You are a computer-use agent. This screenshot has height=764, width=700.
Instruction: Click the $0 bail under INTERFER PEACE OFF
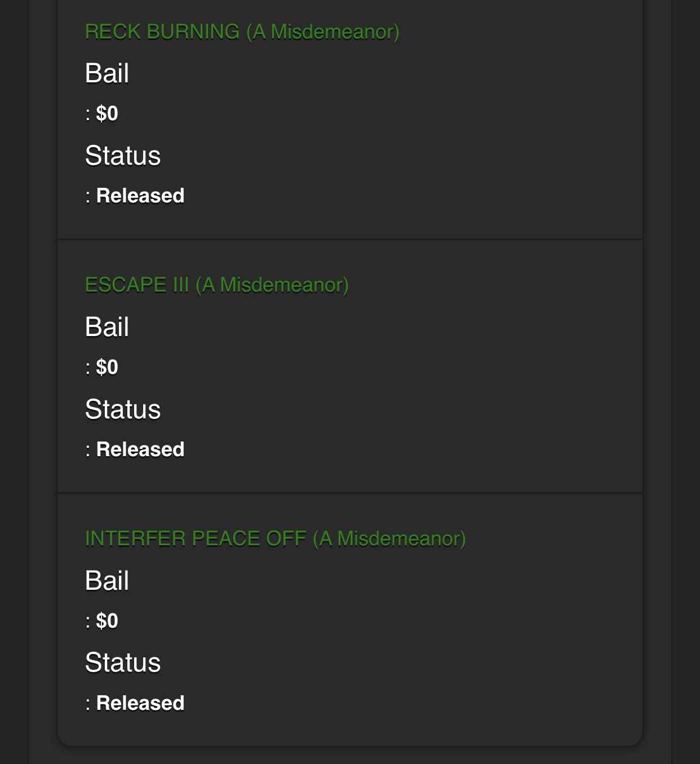pyautogui.click(x=107, y=621)
